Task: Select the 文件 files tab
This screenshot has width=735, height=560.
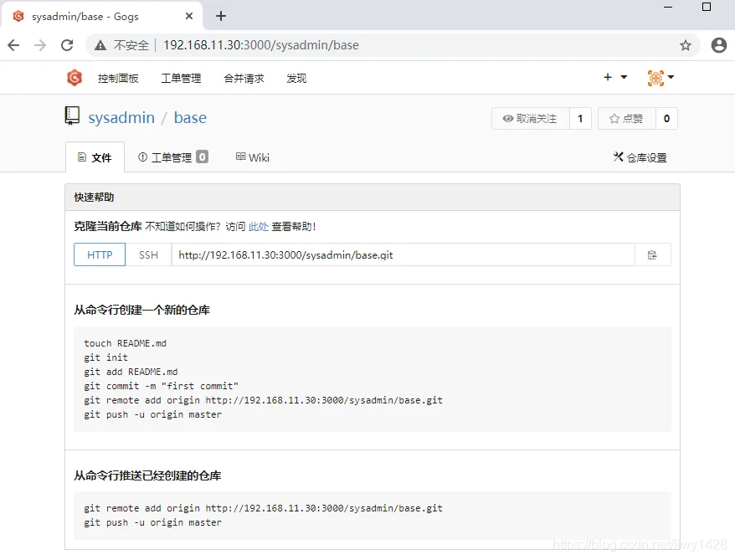Action: click(x=95, y=157)
